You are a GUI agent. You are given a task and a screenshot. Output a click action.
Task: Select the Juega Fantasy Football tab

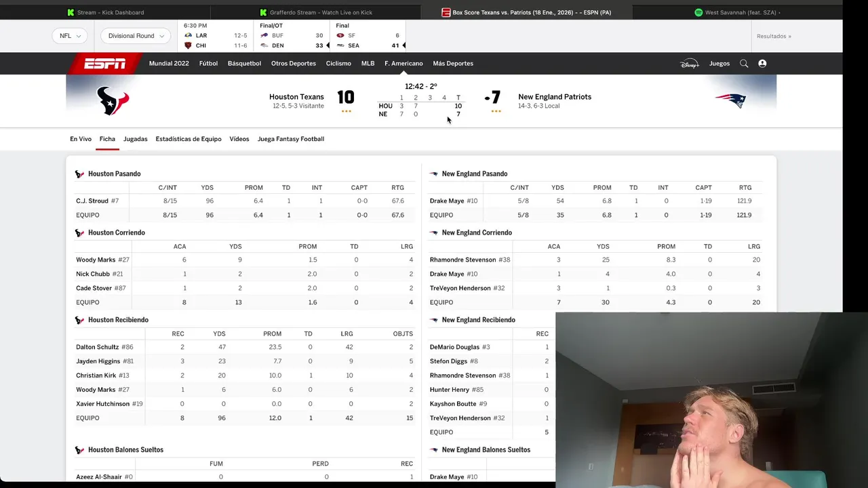[291, 139]
